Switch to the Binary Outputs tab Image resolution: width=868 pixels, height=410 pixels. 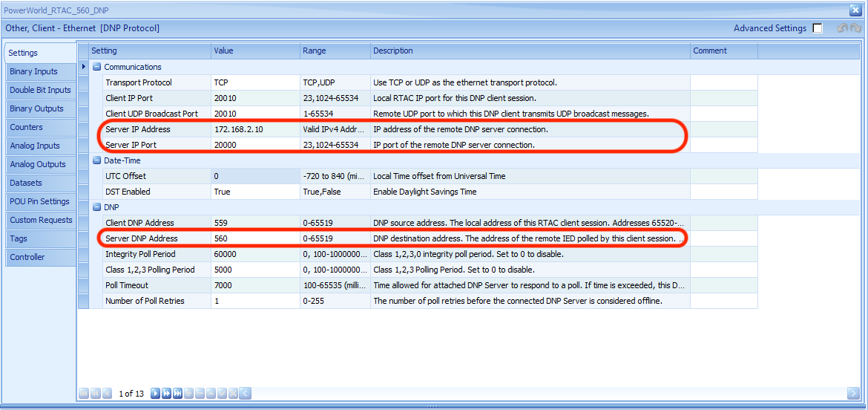[41, 108]
